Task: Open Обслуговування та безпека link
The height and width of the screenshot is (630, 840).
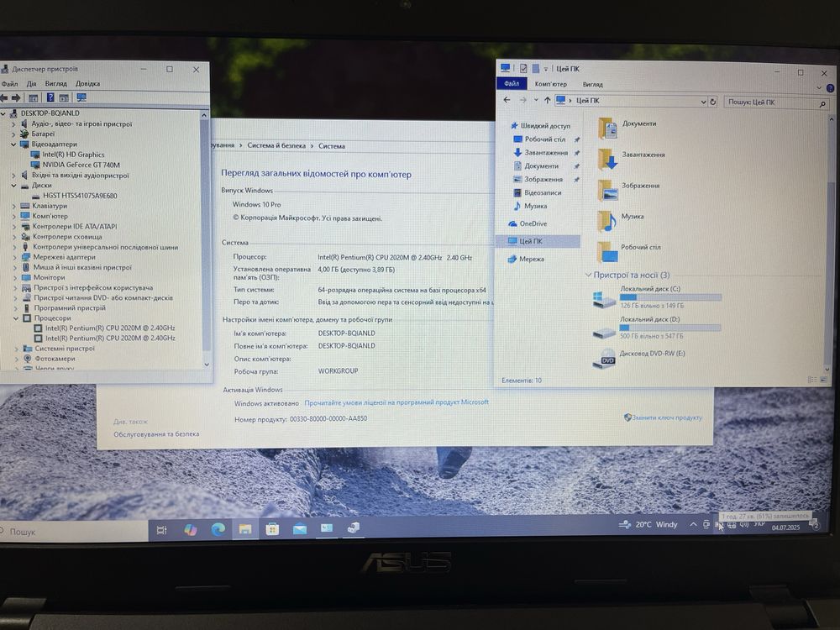Action: pos(156,434)
